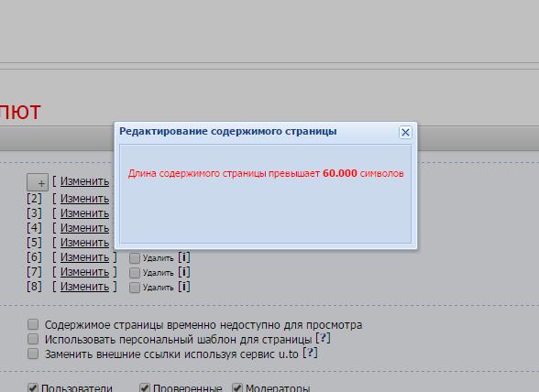Open help icon next to personal template option
This screenshot has width=539, height=392.
(323, 338)
